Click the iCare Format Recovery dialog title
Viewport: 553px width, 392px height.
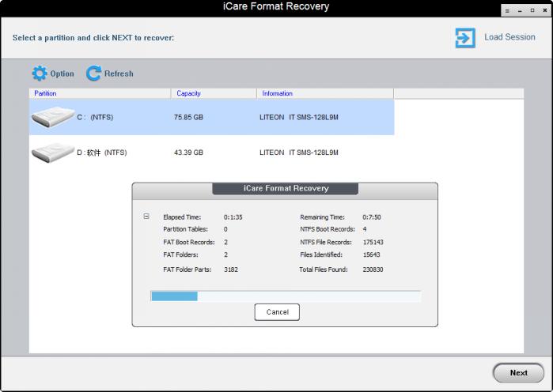[x=286, y=188]
